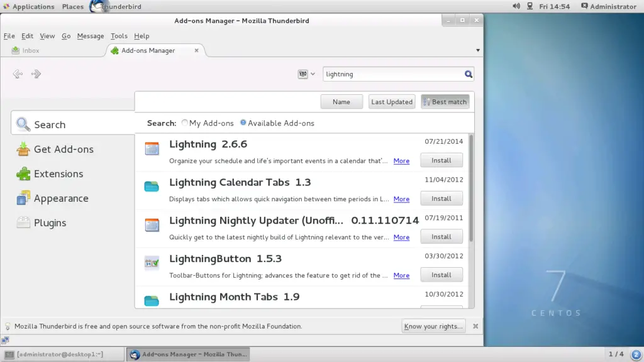Click 'Lightning Month Tabs 1.9' title
The width and height of the screenshot is (644, 362).
[x=234, y=297]
